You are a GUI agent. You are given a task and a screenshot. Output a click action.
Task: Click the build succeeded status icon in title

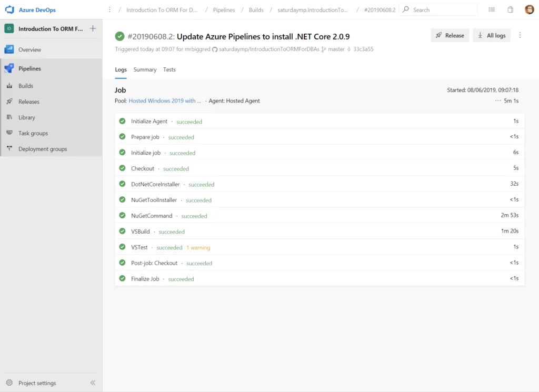tap(119, 36)
